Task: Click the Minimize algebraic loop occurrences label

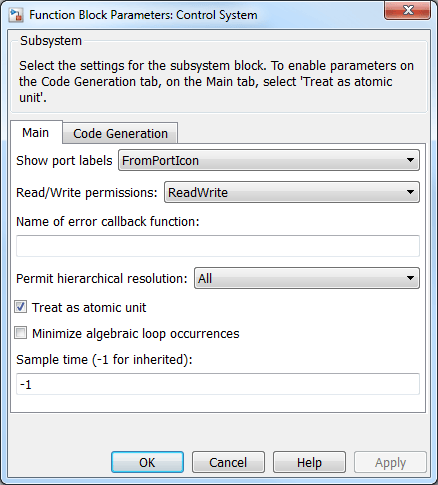Action: tap(136, 333)
